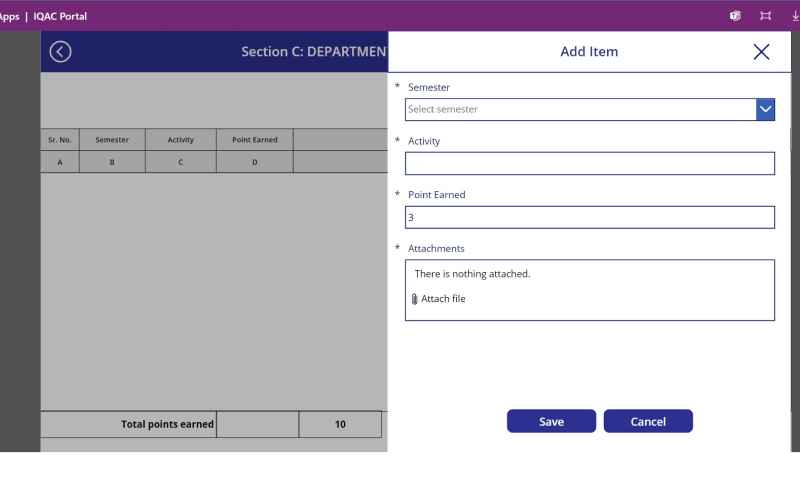Click the Section C: DEPARTMENT title

314,52
